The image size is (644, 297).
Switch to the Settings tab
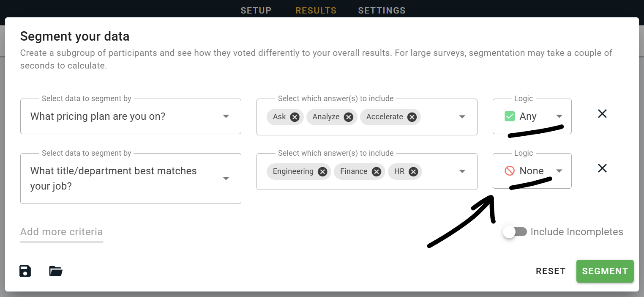click(x=382, y=11)
